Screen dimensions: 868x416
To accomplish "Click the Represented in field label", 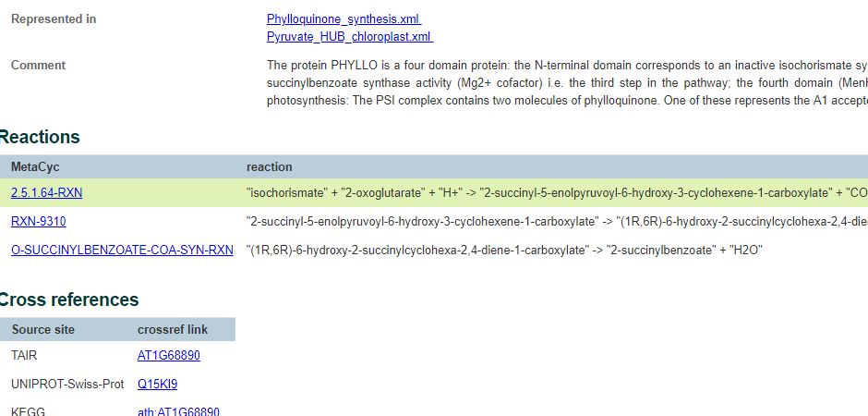I will (x=54, y=19).
